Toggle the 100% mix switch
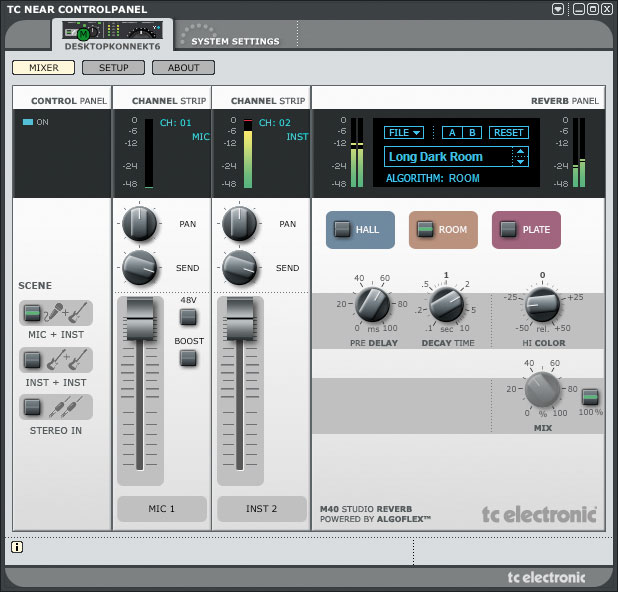The width and height of the screenshot is (618, 592). click(590, 396)
